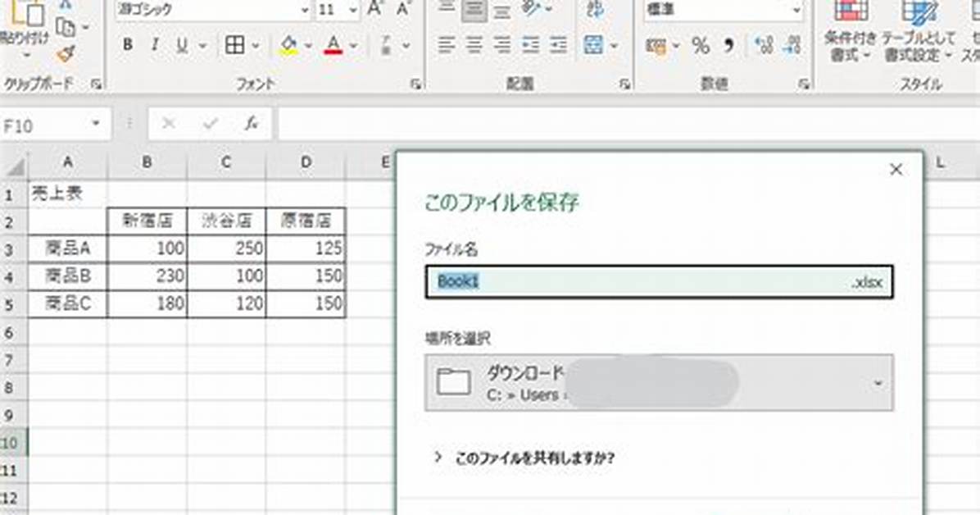Increase indent

pyautogui.click(x=558, y=45)
